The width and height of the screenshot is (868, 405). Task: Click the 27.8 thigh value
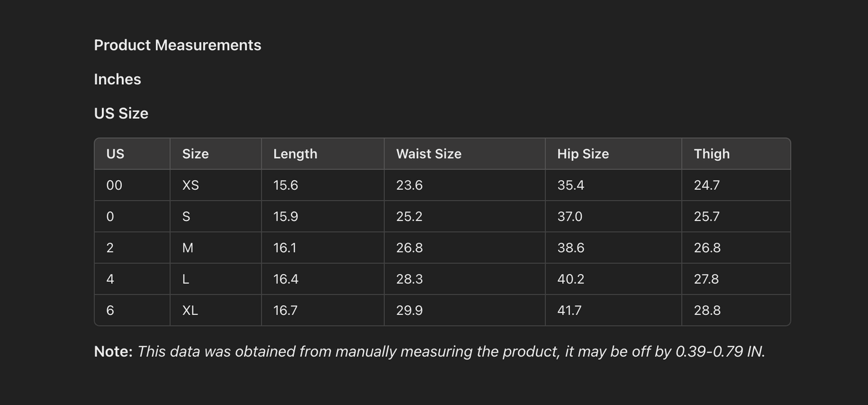pyautogui.click(x=706, y=279)
